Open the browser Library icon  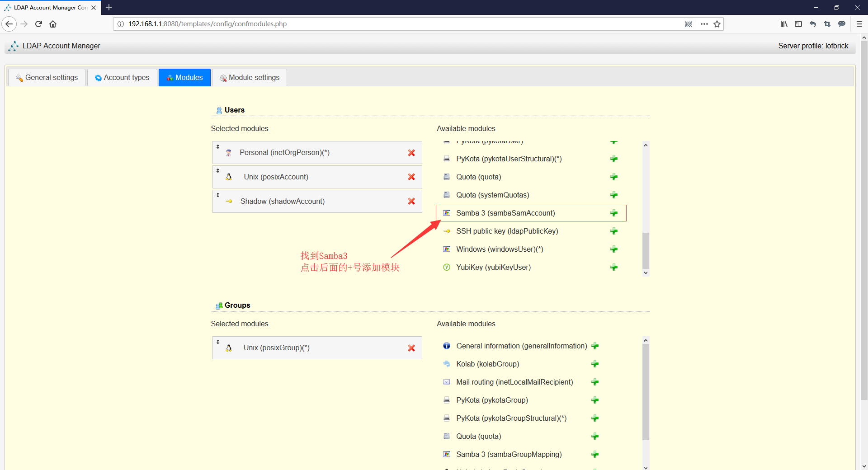pyautogui.click(x=784, y=24)
